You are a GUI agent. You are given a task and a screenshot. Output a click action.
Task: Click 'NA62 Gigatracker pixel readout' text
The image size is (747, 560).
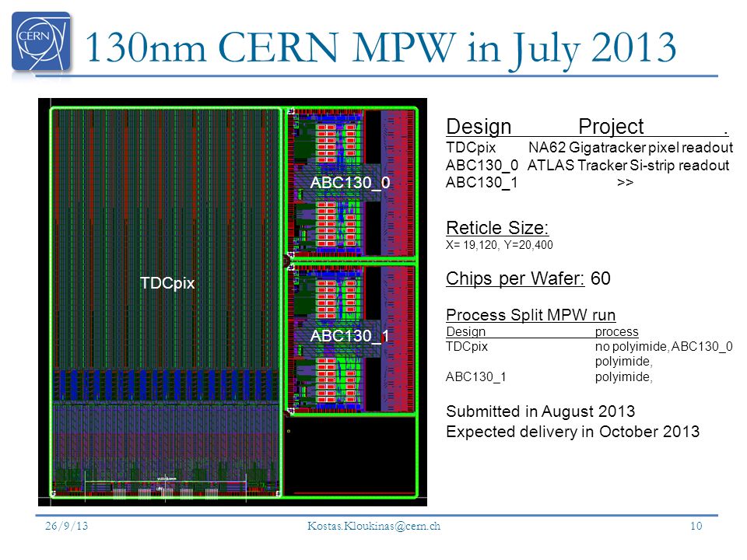coord(630,148)
